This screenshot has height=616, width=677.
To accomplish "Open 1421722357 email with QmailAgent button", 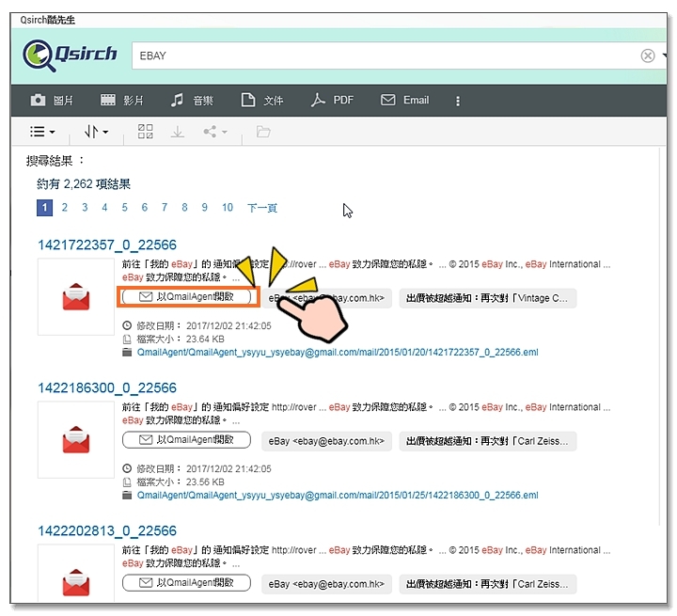I will [186, 297].
